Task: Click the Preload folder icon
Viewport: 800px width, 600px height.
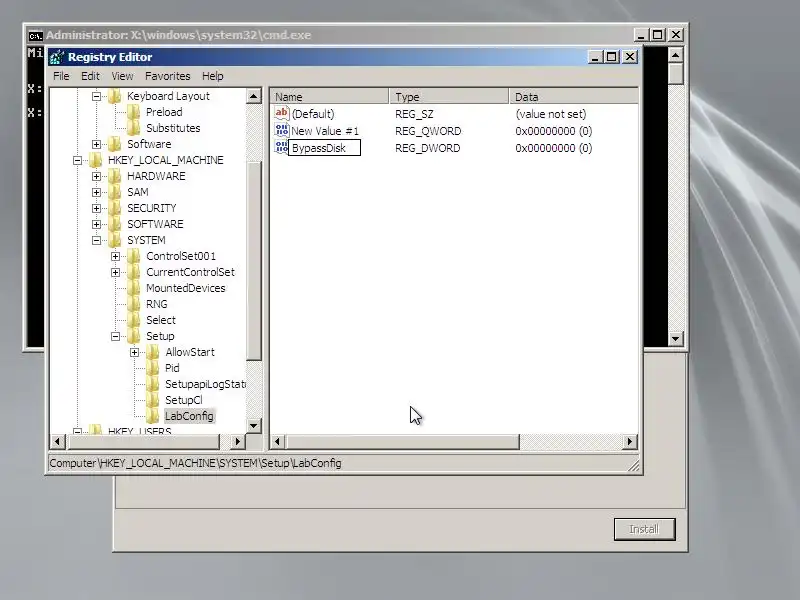Action: point(134,112)
